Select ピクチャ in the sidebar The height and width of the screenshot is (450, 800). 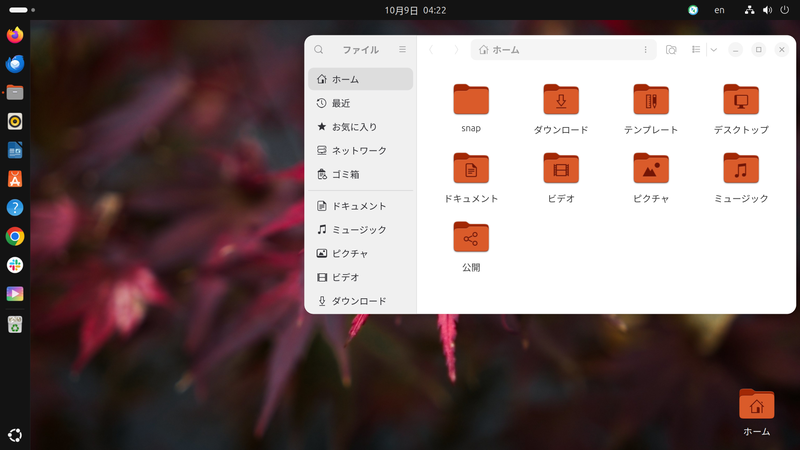360,254
